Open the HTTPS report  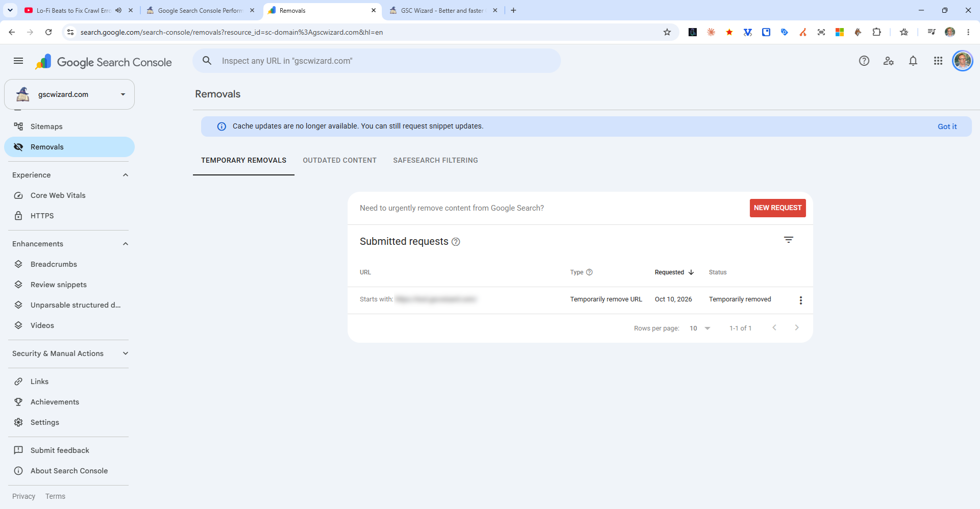pyautogui.click(x=69, y=216)
